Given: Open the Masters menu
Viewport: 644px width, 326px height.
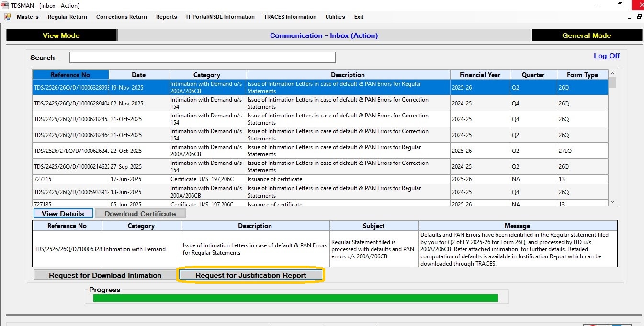Looking at the screenshot, I should 27,17.
